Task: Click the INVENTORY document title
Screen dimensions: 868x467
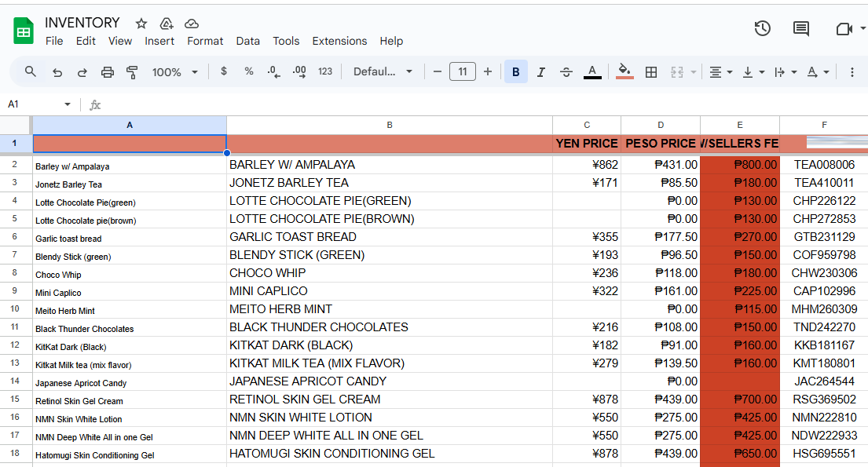Action: [82, 22]
